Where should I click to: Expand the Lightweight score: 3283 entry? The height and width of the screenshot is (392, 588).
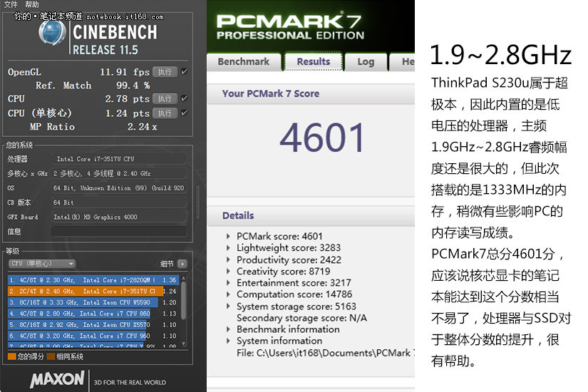click(228, 248)
